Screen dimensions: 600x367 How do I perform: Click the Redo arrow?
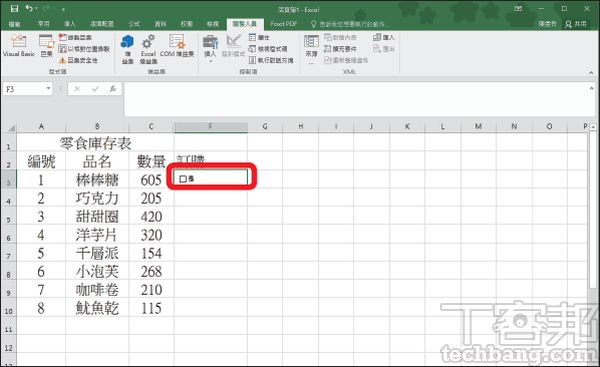coord(46,8)
